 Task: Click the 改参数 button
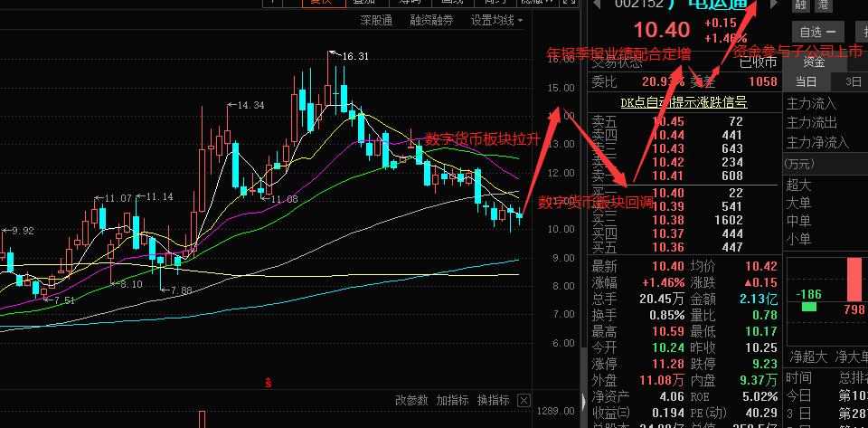[412, 400]
